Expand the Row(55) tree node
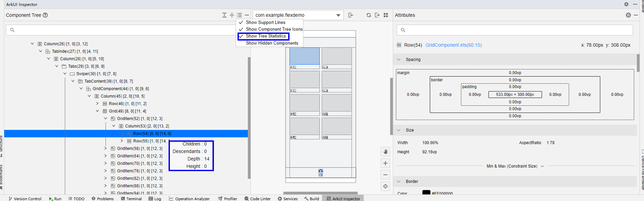 pos(122,141)
